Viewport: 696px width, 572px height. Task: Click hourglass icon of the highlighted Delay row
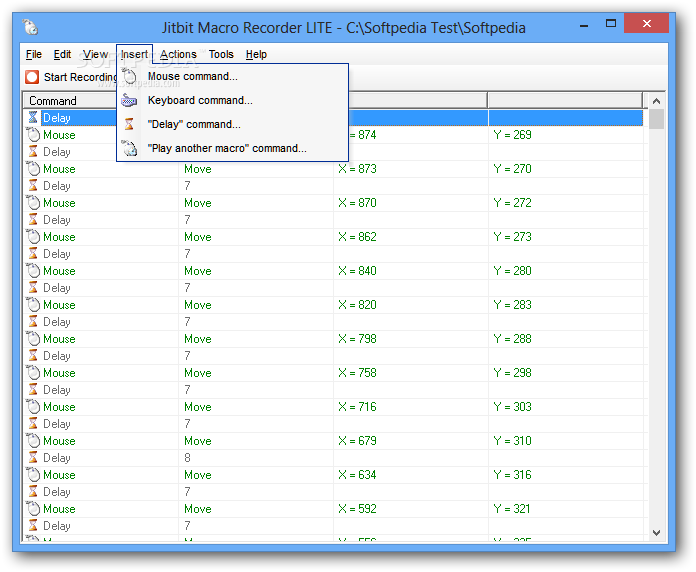[x=33, y=118]
